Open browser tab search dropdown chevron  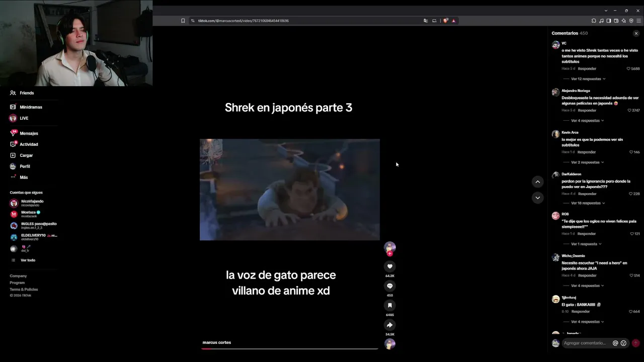coord(606,10)
